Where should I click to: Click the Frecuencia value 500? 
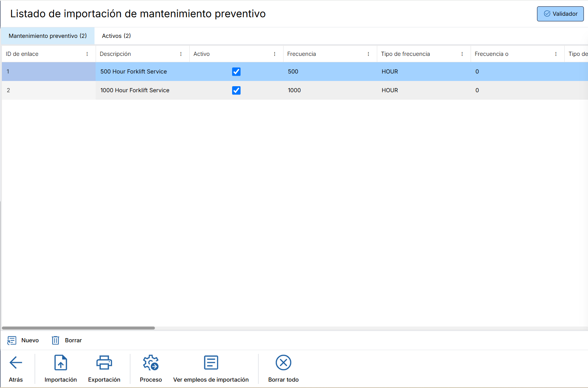293,72
